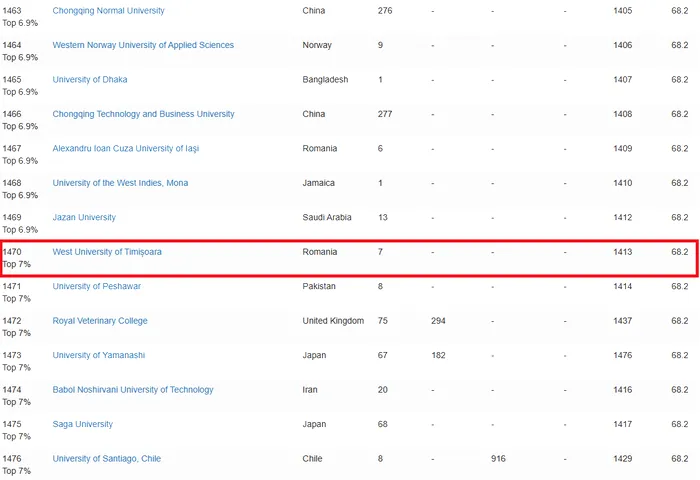Open Babol Noshirvani University of Technology link
This screenshot has width=700, height=480.
[133, 389]
